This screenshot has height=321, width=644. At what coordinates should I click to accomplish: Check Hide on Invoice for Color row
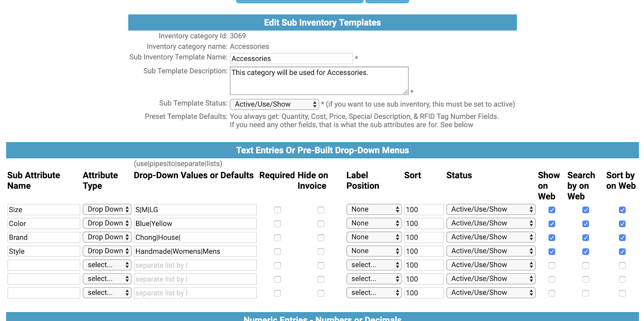click(x=321, y=224)
